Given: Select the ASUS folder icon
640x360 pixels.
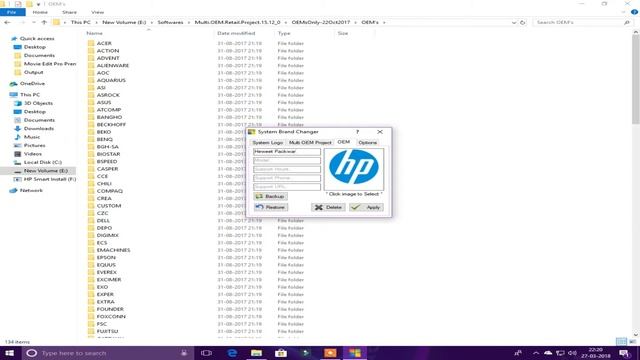Looking at the screenshot, I should (x=91, y=102).
